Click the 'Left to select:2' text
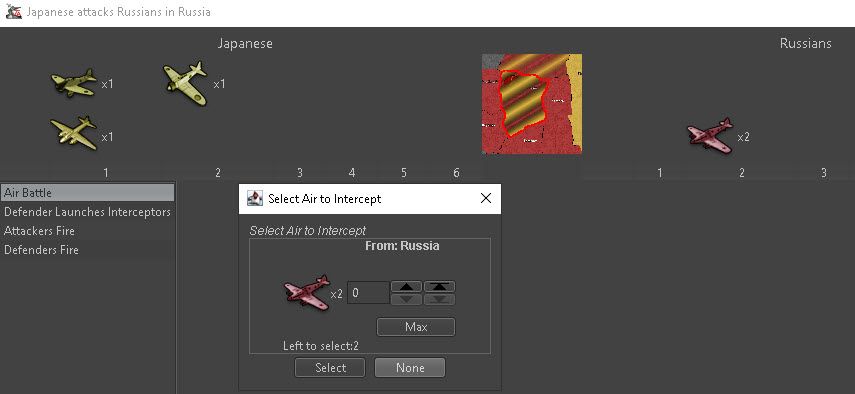Image resolution: width=855 pixels, height=394 pixels. tap(321, 346)
